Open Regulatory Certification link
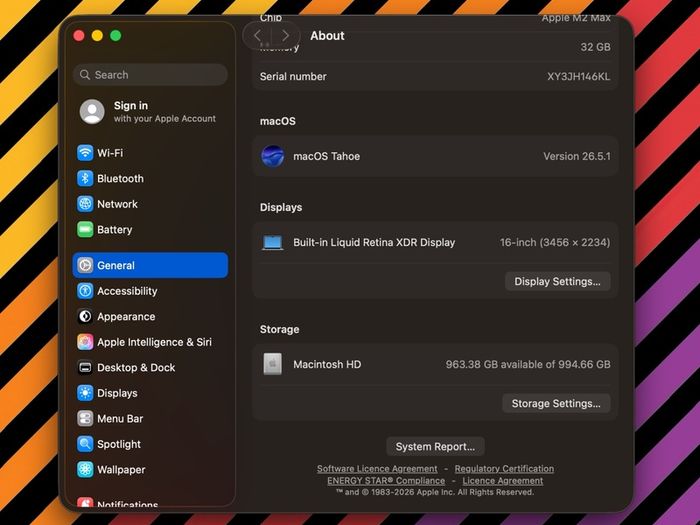Image resolution: width=700 pixels, height=525 pixels. [x=504, y=469]
